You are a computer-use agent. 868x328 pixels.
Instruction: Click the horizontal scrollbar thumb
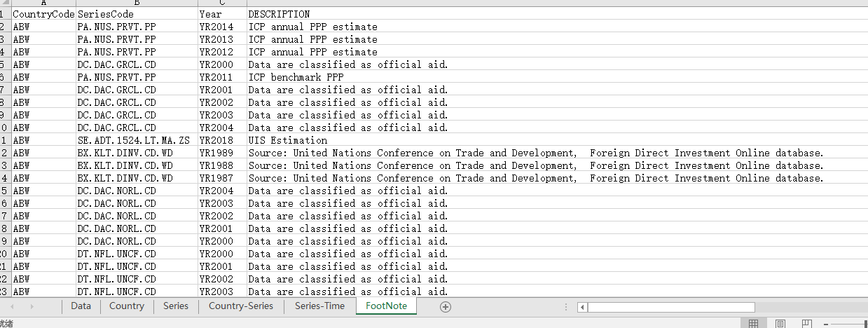coord(670,307)
